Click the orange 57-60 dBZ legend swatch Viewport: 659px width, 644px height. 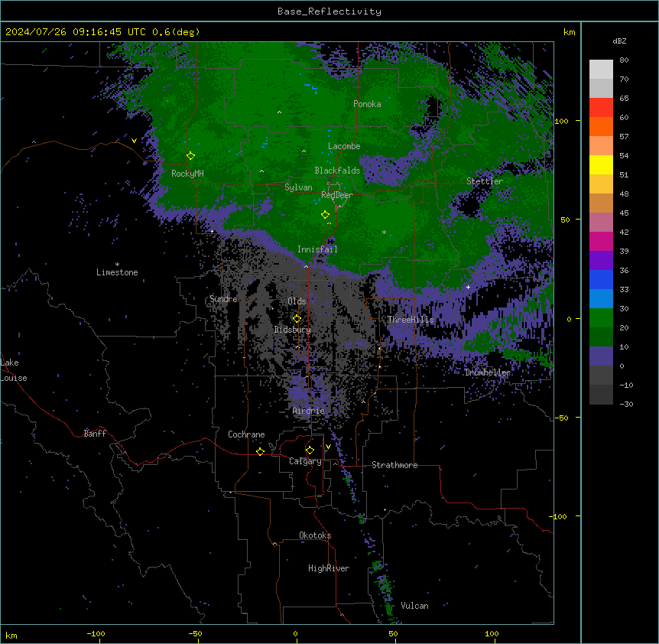click(601, 126)
